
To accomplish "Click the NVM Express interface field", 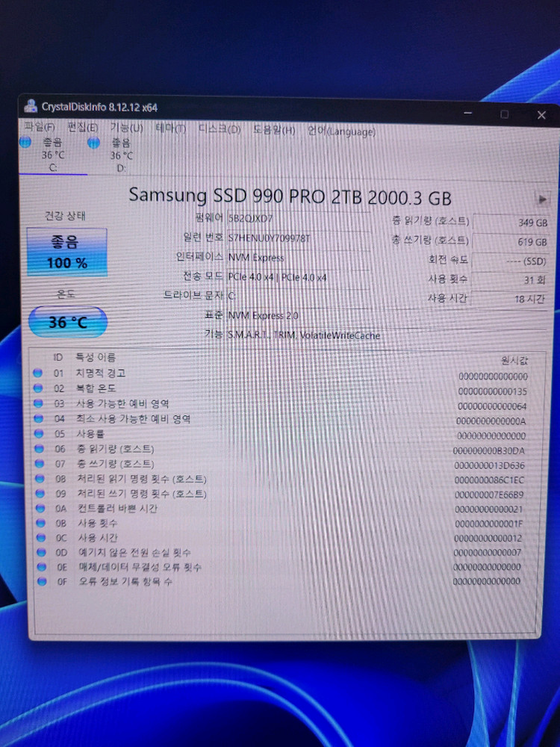I will click(x=298, y=258).
